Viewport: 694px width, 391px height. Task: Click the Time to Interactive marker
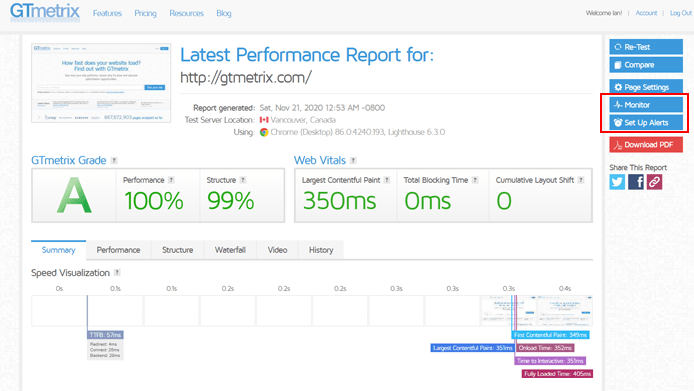click(x=550, y=361)
